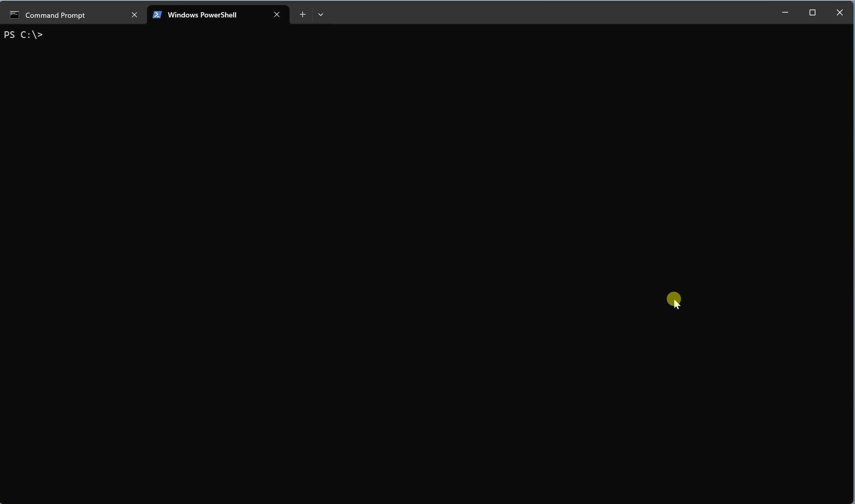Place cursor in the PowerShell input area
The height and width of the screenshot is (504, 855).
coord(51,35)
